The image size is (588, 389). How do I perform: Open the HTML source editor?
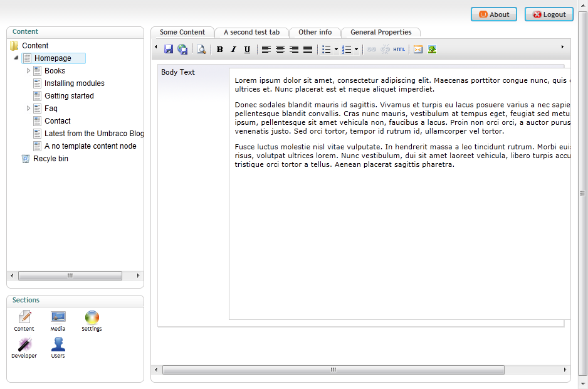[x=399, y=50]
